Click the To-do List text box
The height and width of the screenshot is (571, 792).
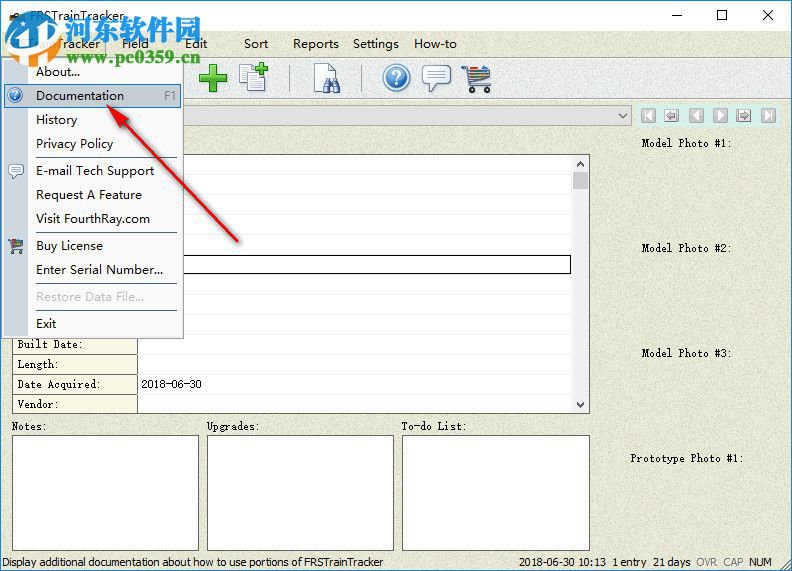pyautogui.click(x=496, y=493)
